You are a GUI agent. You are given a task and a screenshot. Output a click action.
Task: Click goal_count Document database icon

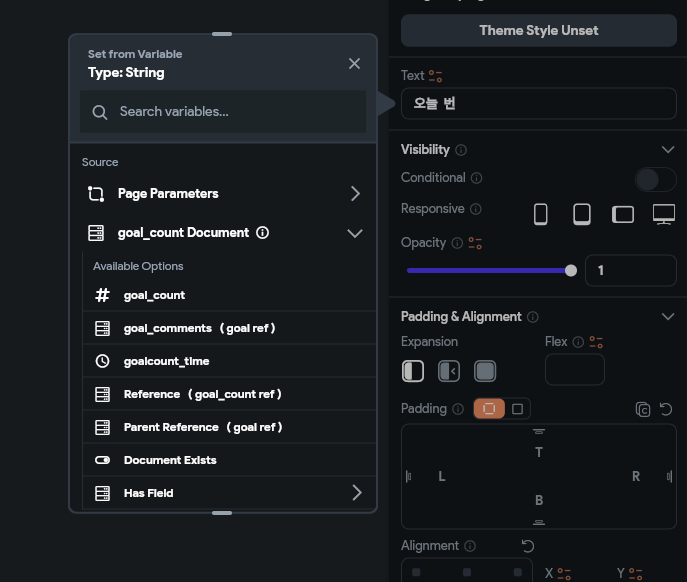96,233
